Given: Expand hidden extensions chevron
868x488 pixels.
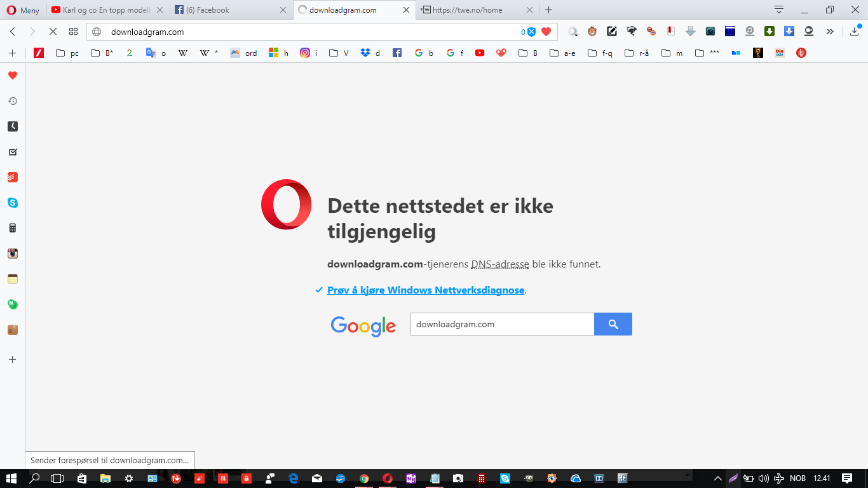Looking at the screenshot, I should coord(830,31).
